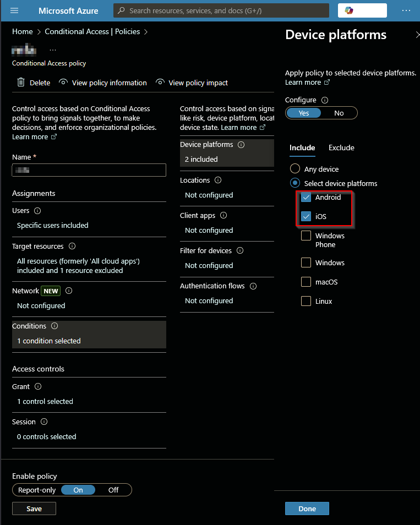The image size is (420, 525).
Task: Click info icon next to Session
Action: tap(44, 422)
